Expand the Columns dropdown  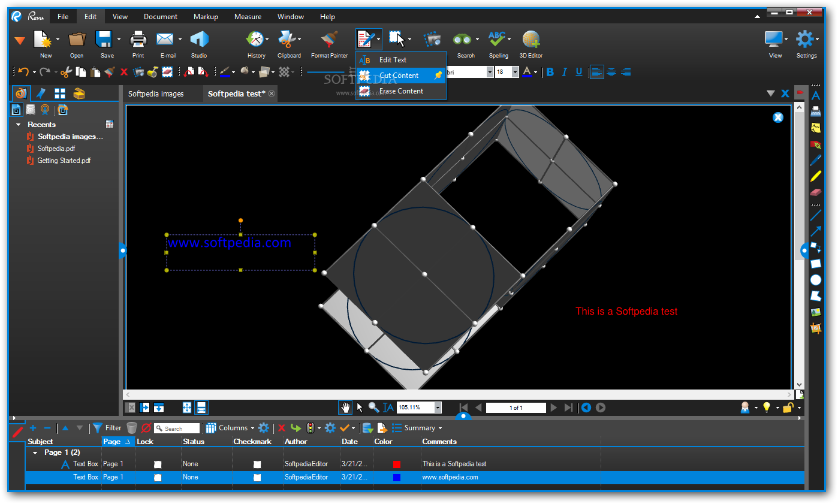coord(252,428)
